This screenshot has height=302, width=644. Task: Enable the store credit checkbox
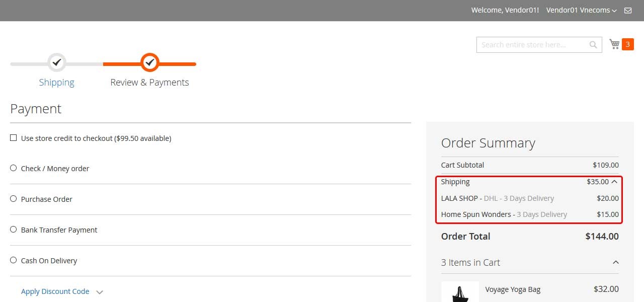13,137
